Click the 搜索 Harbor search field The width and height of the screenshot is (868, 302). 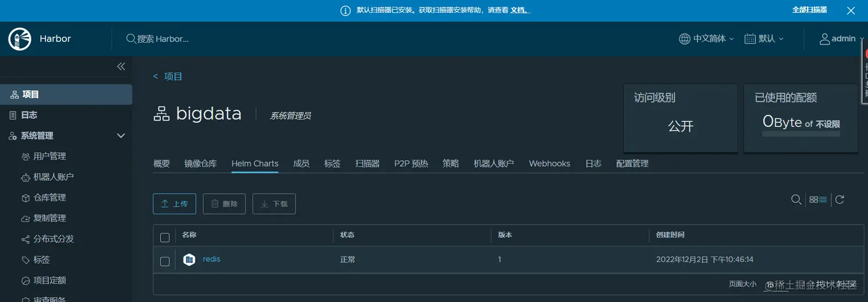164,39
